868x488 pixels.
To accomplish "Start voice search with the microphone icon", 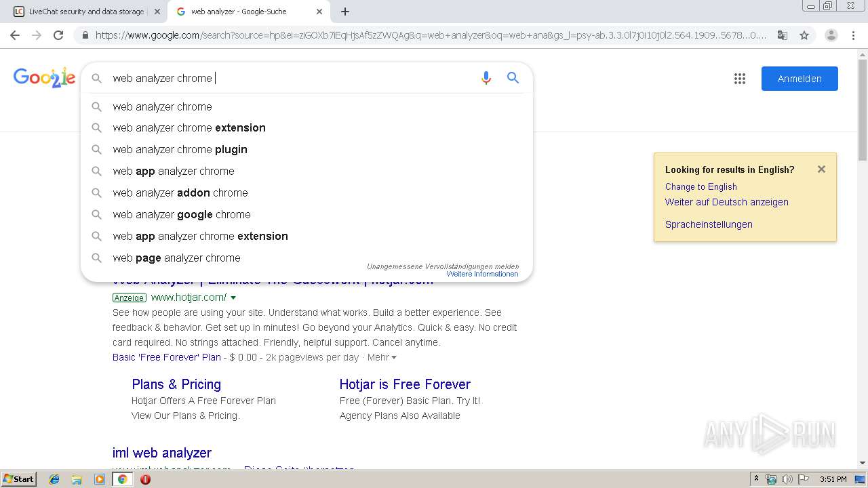I will tap(486, 78).
